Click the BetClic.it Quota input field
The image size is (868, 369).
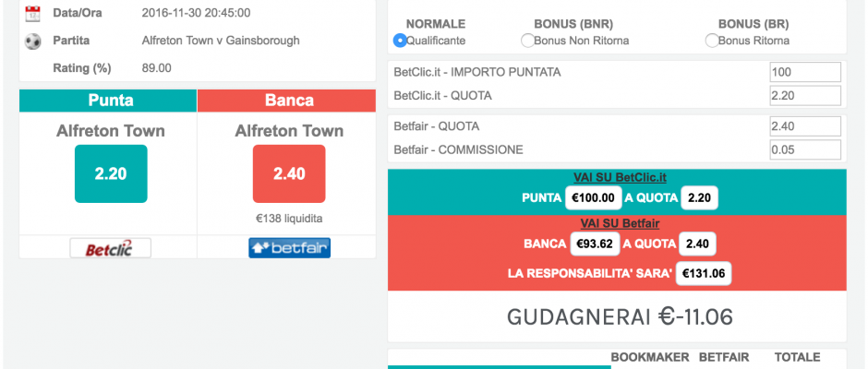point(805,96)
